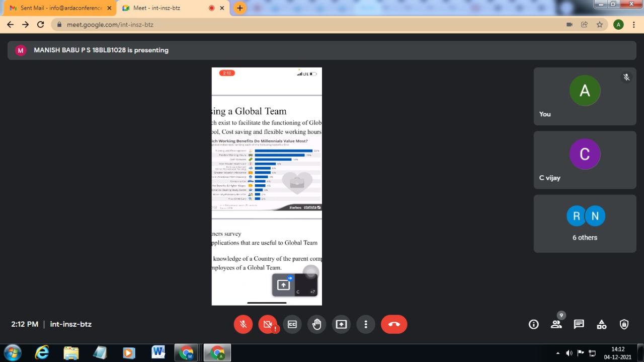The image size is (644, 362).
Task: Open host controls shield icon
Action: tap(624, 324)
